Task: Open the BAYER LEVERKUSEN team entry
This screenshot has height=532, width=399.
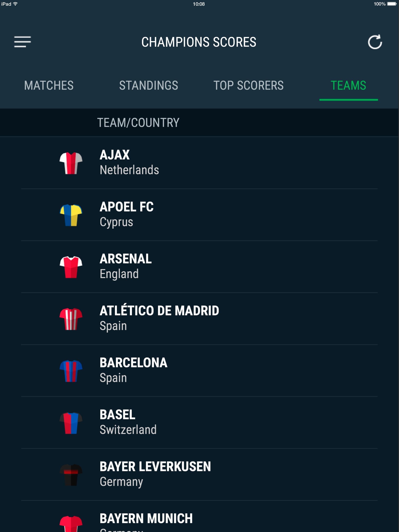Action: [x=199, y=475]
